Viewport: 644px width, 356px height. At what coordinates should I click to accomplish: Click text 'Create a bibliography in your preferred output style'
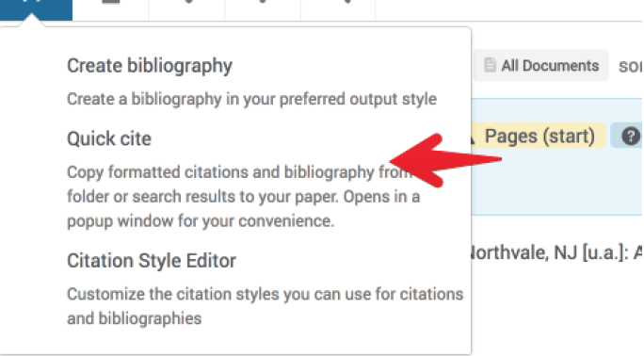tap(251, 99)
